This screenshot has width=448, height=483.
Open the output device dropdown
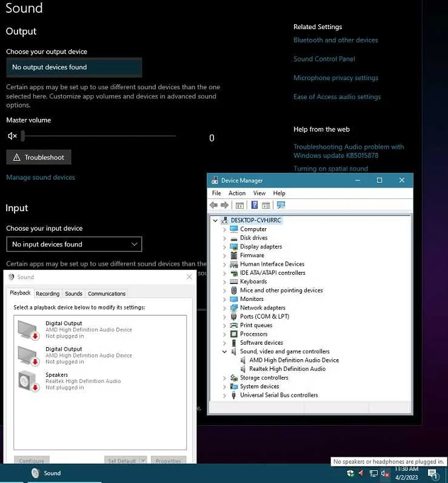click(74, 67)
